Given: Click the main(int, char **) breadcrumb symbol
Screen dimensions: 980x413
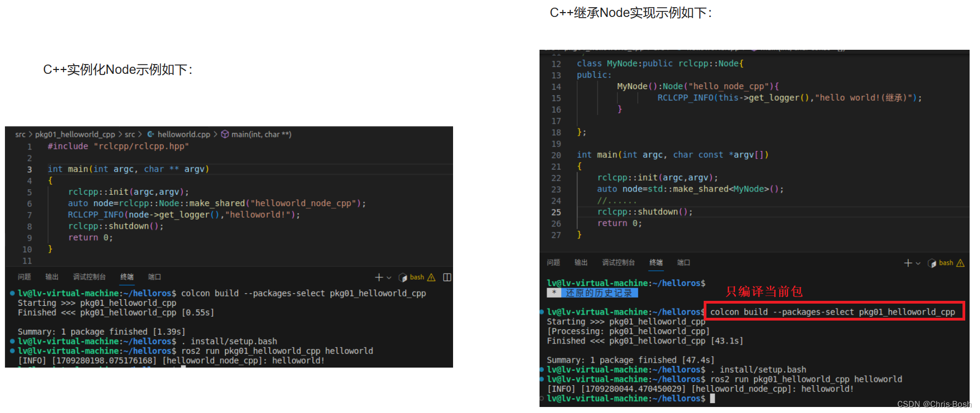Looking at the screenshot, I should tap(261, 135).
